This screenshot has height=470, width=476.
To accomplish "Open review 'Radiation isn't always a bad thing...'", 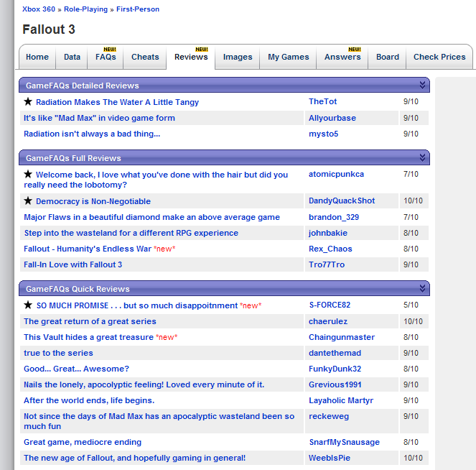I will click(x=92, y=134).
